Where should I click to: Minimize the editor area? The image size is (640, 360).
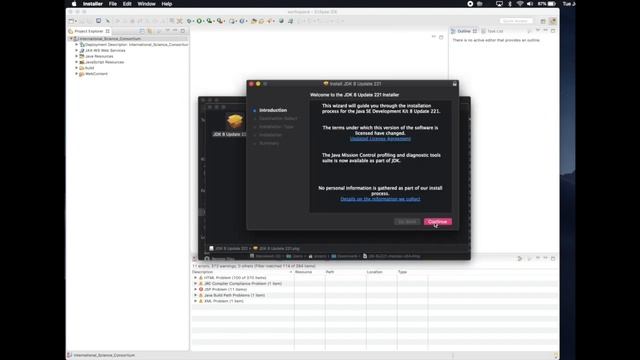coord(433,37)
